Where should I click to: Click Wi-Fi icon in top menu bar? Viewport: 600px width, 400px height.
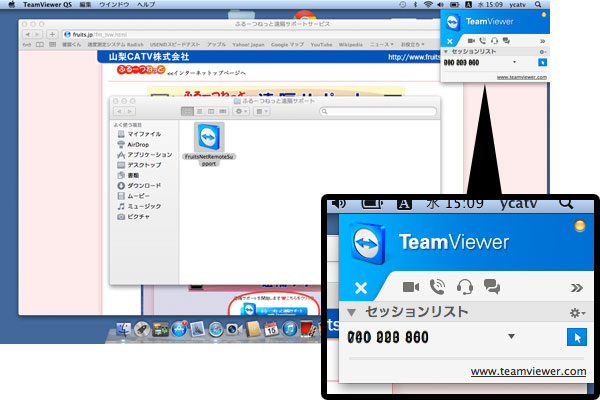(x=428, y=5)
